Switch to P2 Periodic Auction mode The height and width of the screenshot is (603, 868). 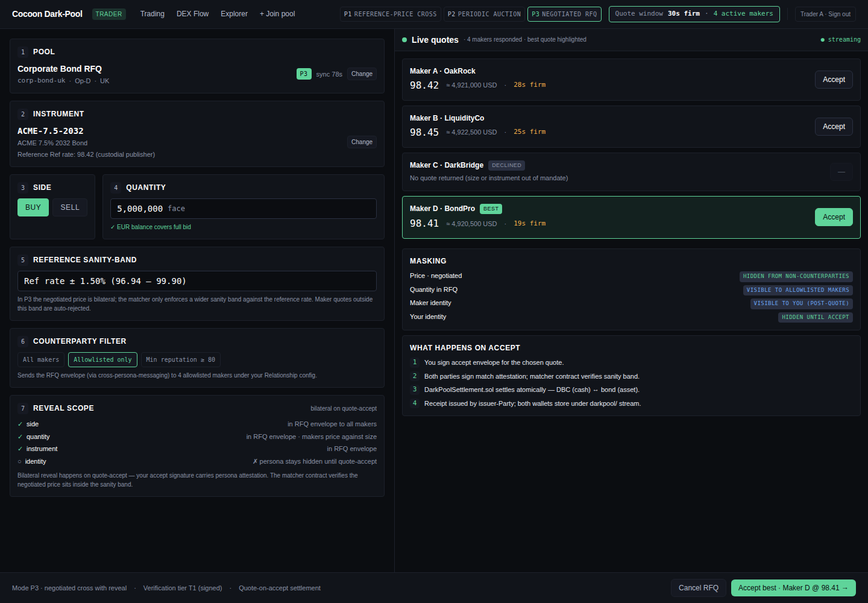[484, 14]
